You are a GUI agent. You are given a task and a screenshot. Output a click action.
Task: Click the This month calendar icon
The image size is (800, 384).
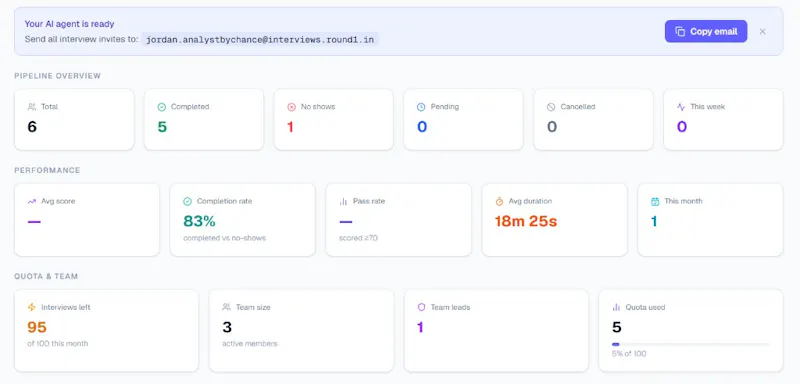coord(655,201)
